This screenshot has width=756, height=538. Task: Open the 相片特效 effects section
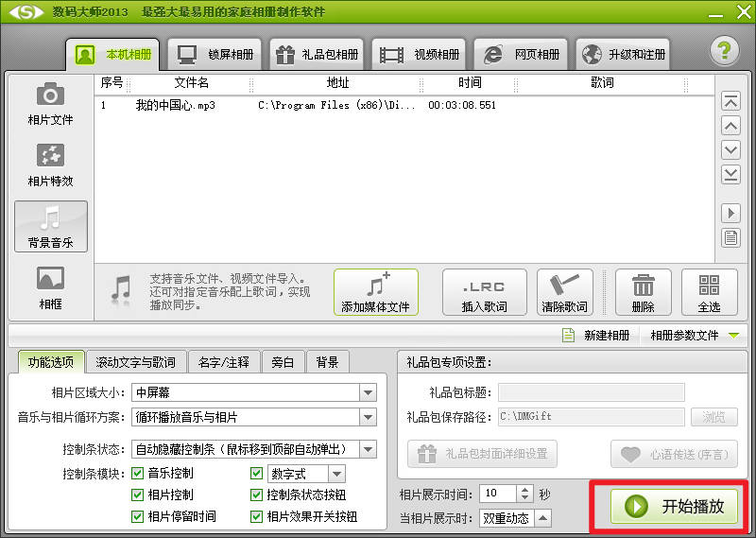click(x=50, y=165)
